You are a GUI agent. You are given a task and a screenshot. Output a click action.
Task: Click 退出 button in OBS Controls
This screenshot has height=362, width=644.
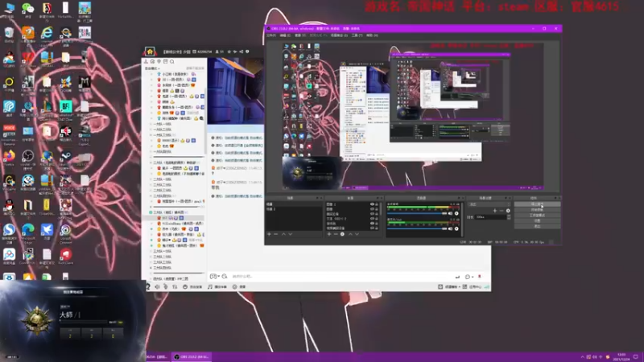click(537, 226)
